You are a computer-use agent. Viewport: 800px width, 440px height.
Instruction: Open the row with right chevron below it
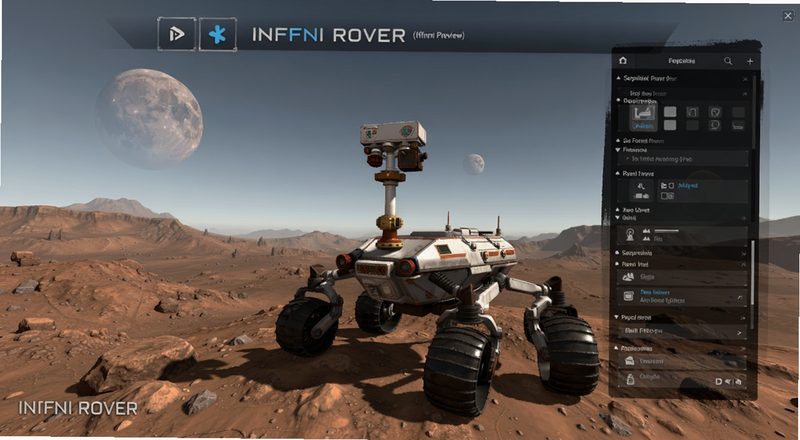point(683,332)
